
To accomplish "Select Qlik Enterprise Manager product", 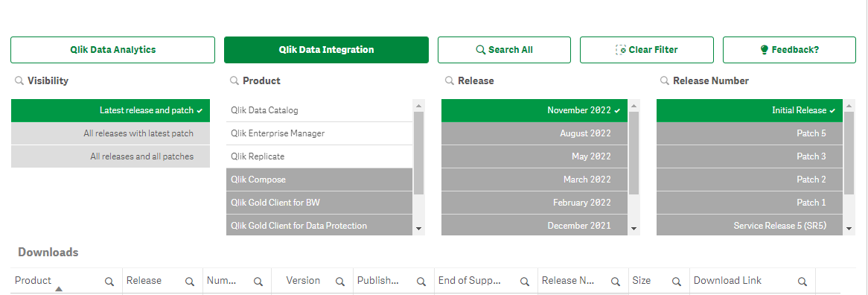I will [x=319, y=133].
